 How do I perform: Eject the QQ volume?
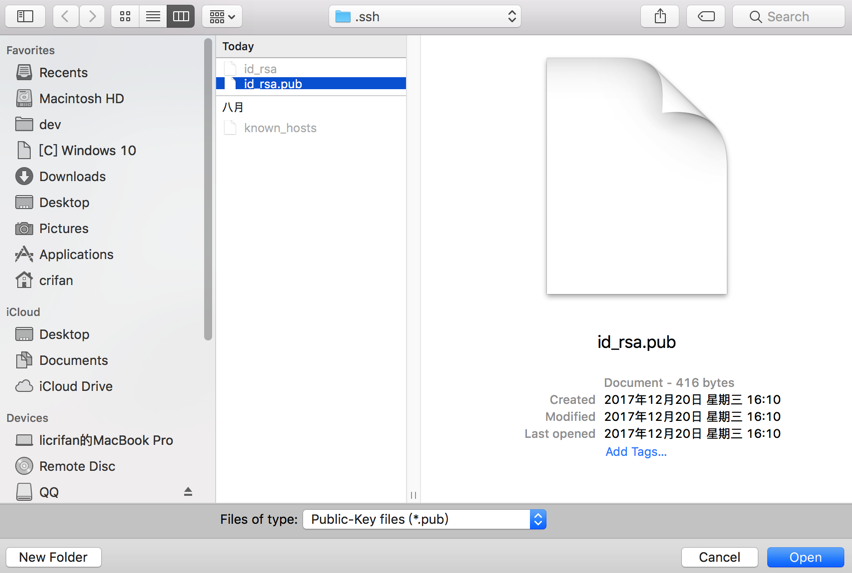[x=188, y=492]
